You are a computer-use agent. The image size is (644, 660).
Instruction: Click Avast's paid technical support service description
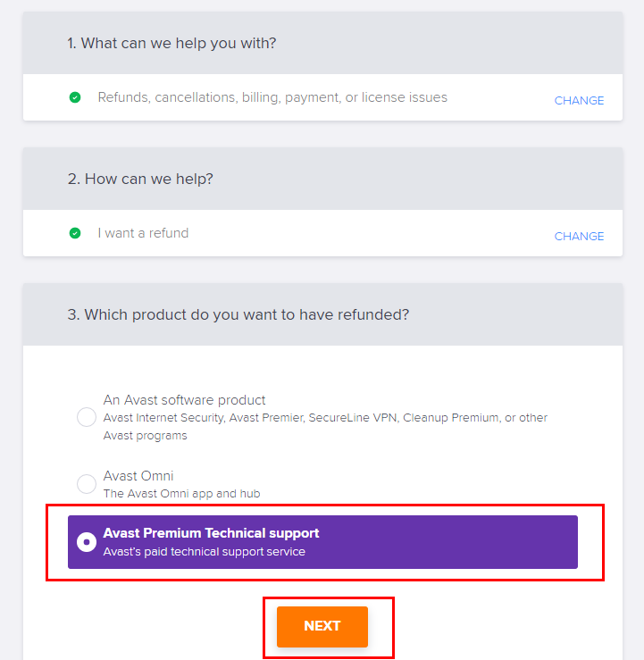click(x=205, y=552)
